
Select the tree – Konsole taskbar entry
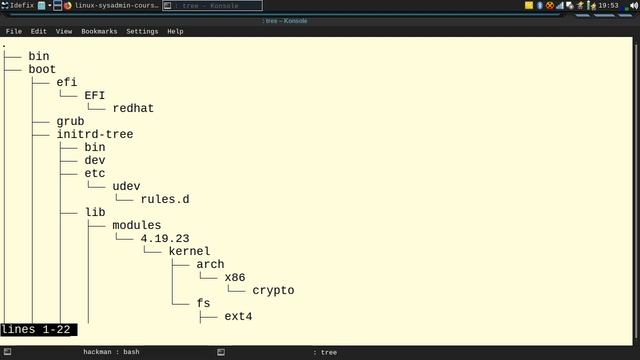212,6
